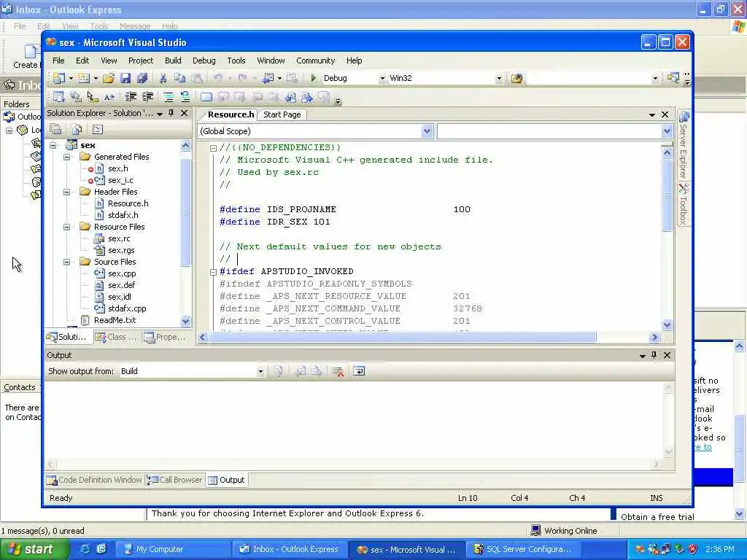Open the Build menu

click(173, 61)
